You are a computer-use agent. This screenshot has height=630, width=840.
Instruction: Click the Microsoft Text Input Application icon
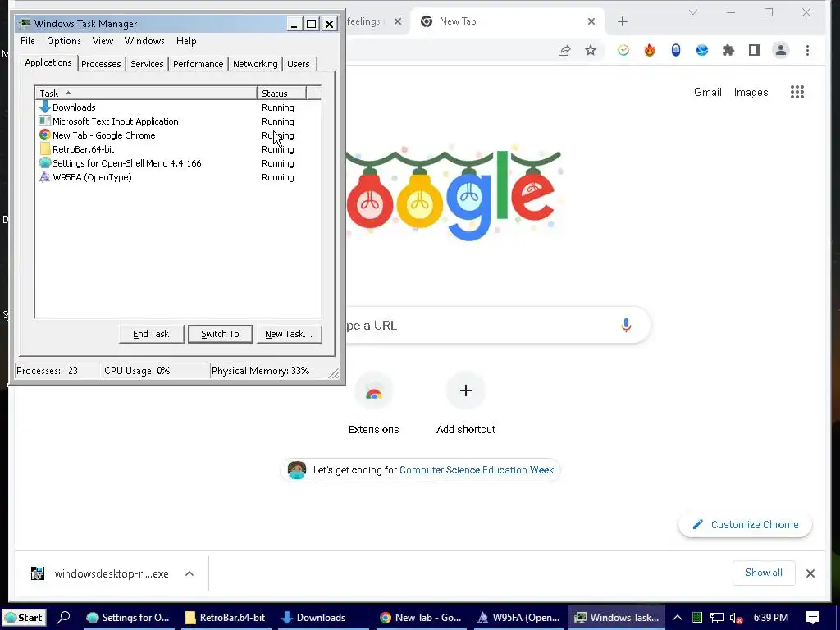[x=45, y=121]
